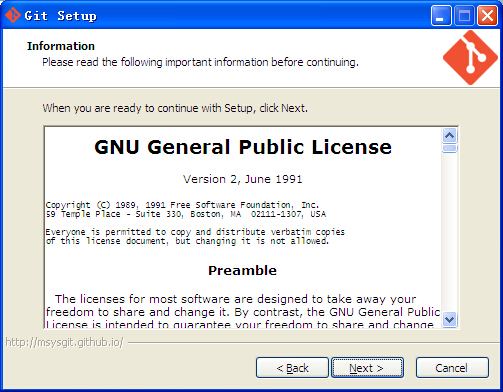Click the license scrollbar up arrow
The width and height of the screenshot is (503, 392).
(x=450, y=135)
